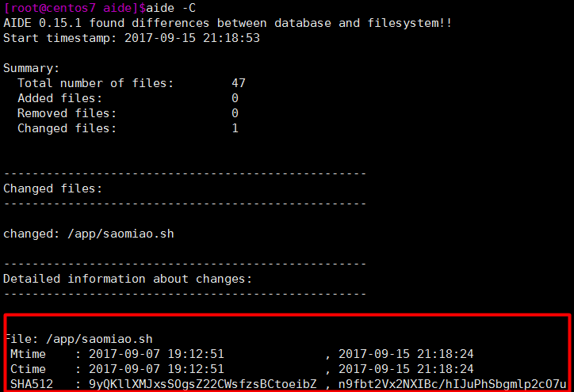Screen dimensions: 574x392
Task: Click 'Detailed information about changes:' heading
Action: click(128, 279)
